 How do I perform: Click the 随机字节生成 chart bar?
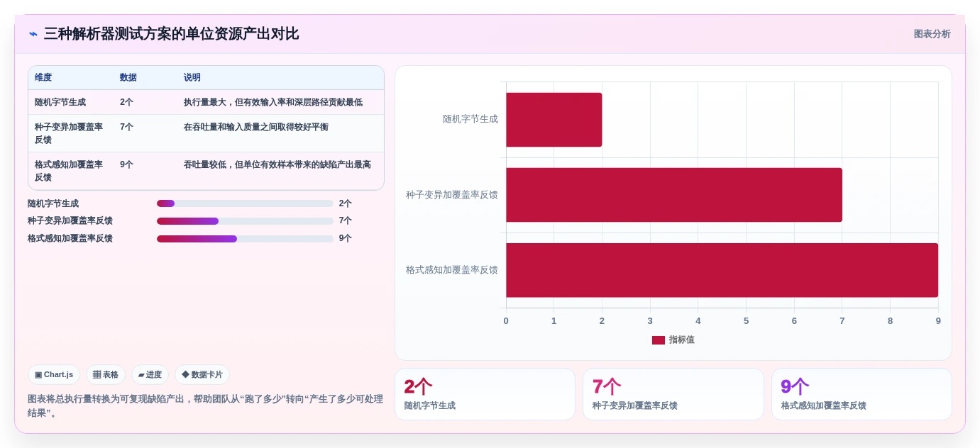554,120
